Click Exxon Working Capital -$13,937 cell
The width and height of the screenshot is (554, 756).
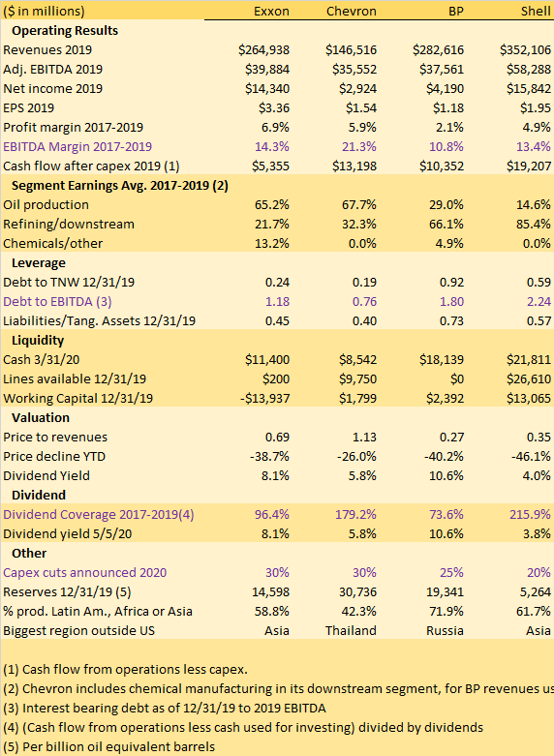point(264,398)
